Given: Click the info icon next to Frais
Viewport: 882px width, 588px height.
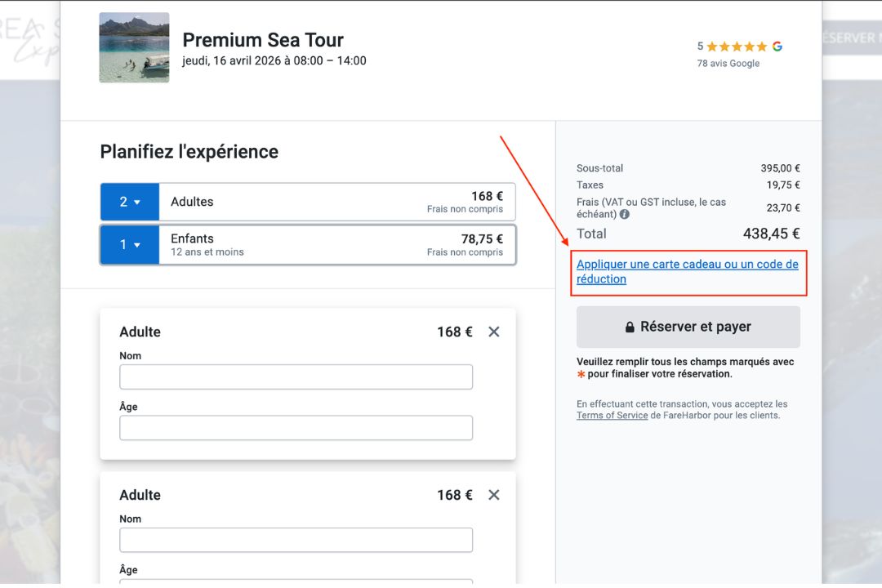Looking at the screenshot, I should pos(625,215).
